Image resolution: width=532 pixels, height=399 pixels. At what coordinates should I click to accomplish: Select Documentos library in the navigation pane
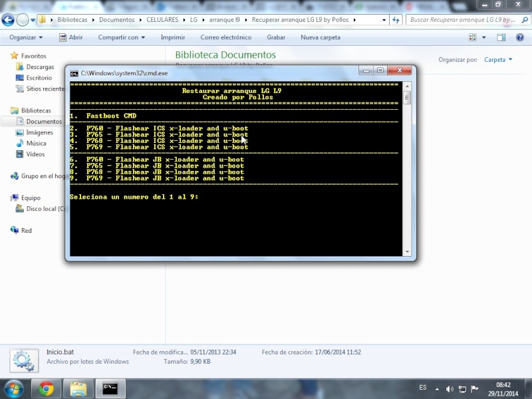pyautogui.click(x=44, y=122)
